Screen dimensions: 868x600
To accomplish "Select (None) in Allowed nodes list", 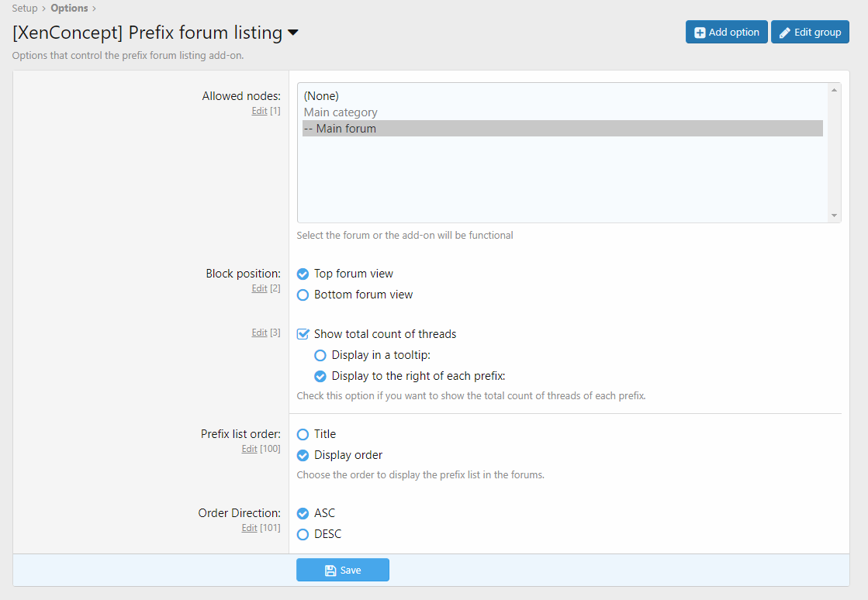I will click(x=321, y=96).
